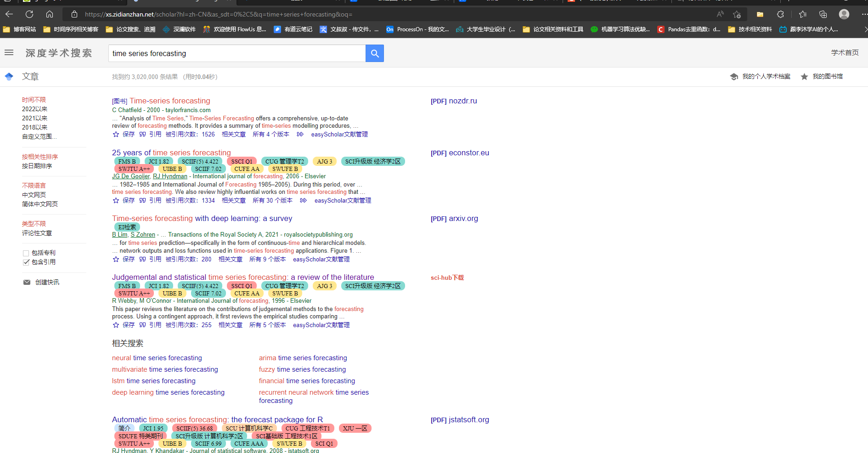Screen dimensions: 868x453
Task: Open the 有道云笔记 bookmark
Action: pos(293,29)
